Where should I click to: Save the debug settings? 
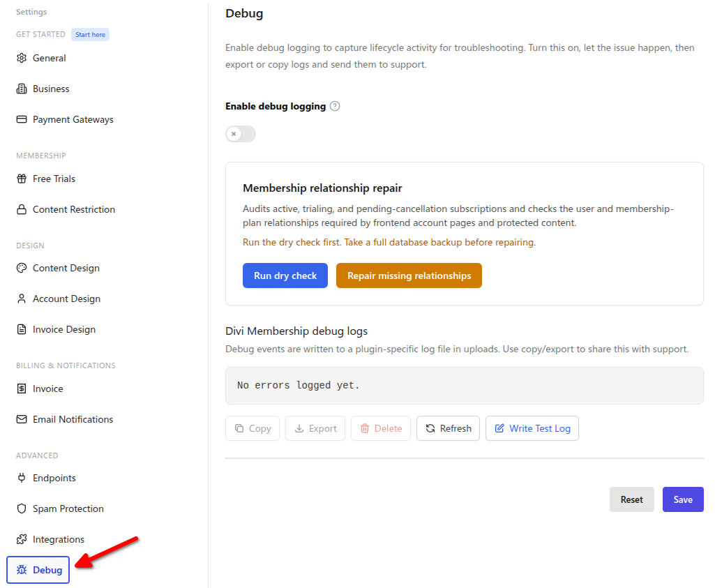[x=683, y=499]
